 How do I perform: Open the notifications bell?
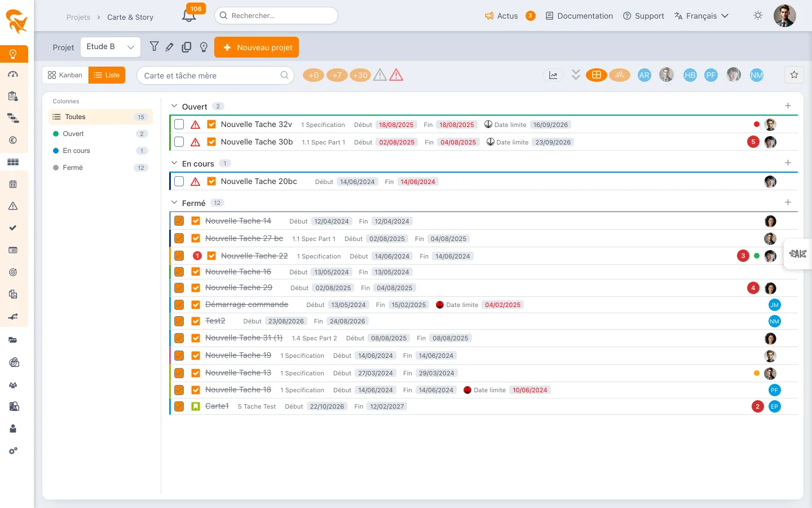tap(189, 16)
